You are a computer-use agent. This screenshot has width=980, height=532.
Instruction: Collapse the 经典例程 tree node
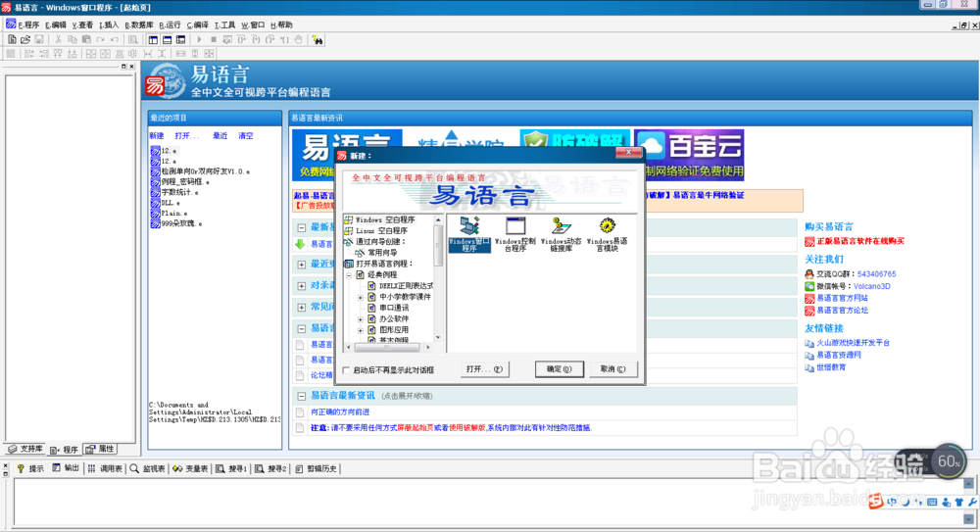(x=350, y=274)
